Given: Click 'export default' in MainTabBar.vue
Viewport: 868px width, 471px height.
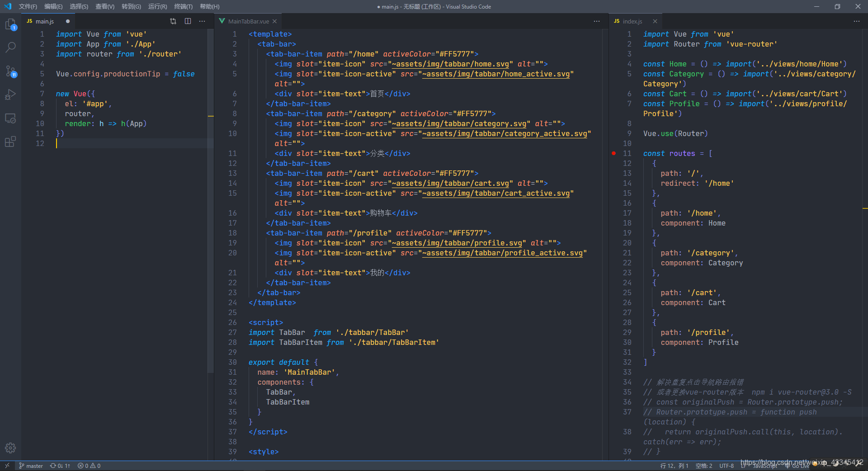Looking at the screenshot, I should [279, 363].
